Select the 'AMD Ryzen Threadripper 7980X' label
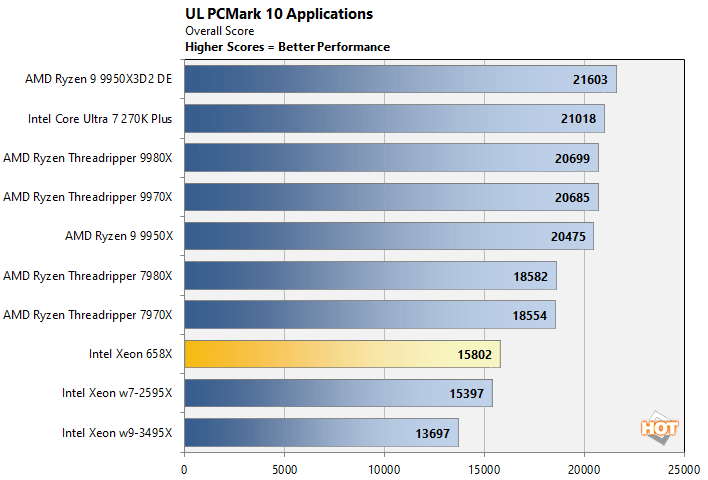Viewport: 708px width, 480px height. point(88,276)
